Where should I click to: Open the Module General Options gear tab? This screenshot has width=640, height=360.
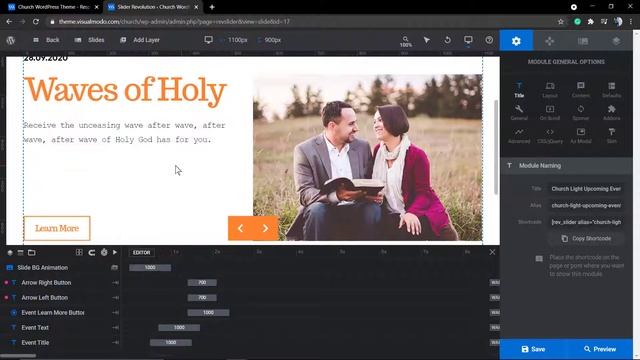(516, 40)
